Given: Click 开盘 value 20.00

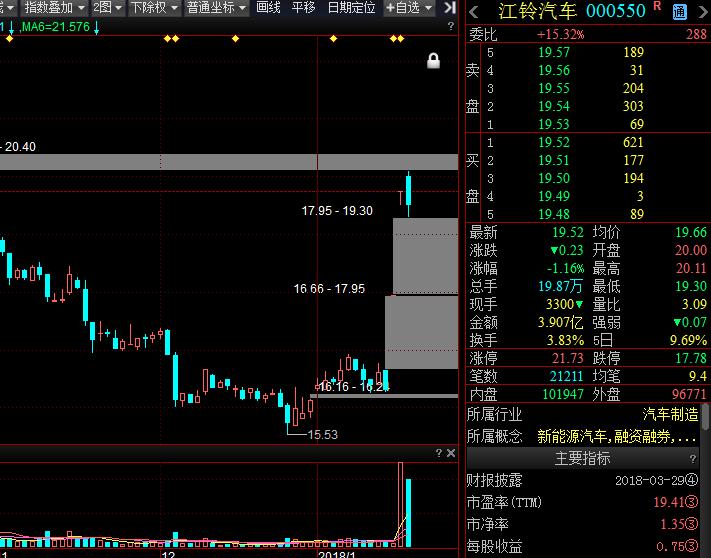Looking at the screenshot, I should 691,250.
